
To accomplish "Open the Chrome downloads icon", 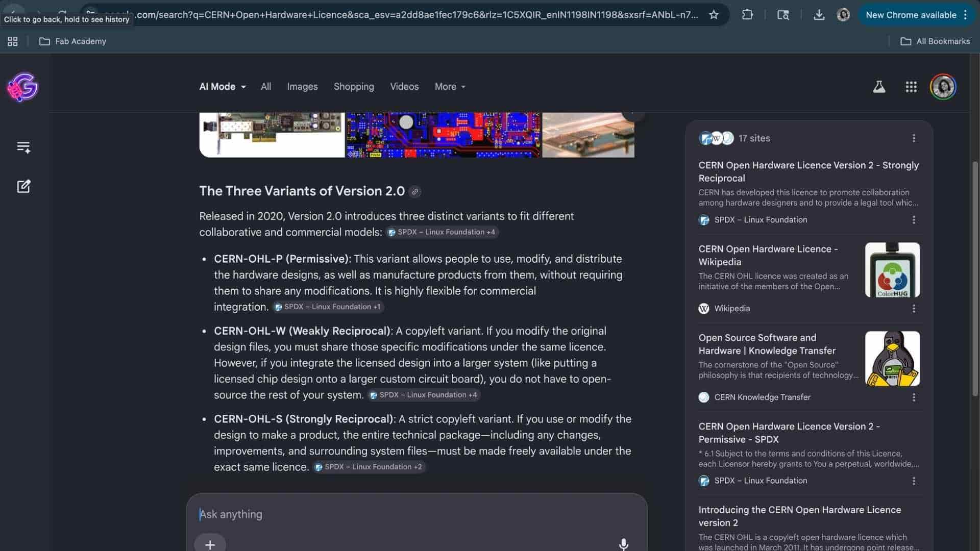I will (x=819, y=15).
